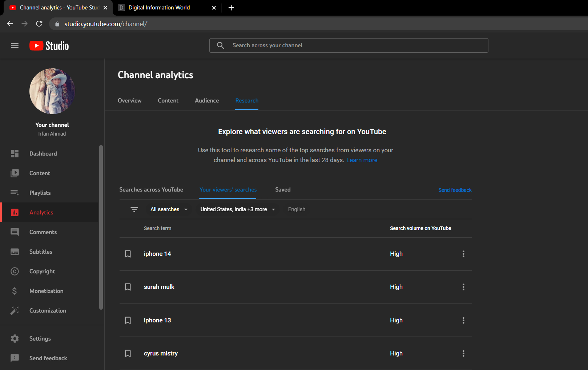Screen dimensions: 588x370
Task: Click the Monetization dollar icon
Action: 15,291
